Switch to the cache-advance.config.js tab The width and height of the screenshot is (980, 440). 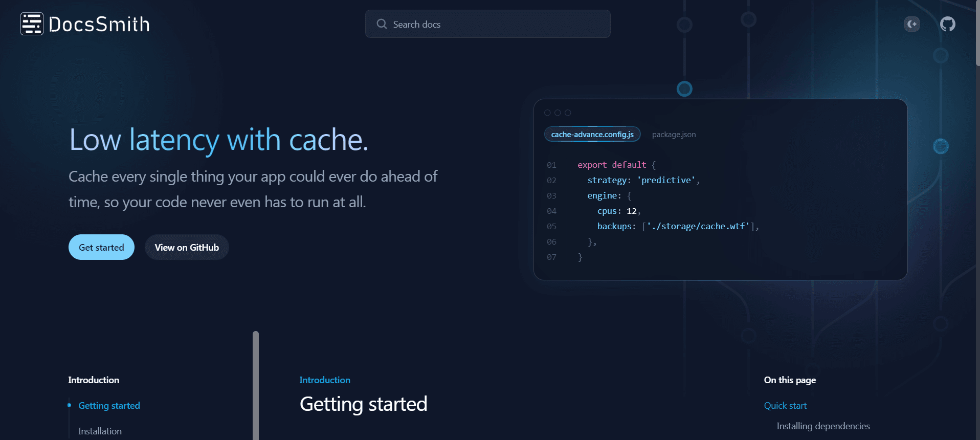pos(592,135)
